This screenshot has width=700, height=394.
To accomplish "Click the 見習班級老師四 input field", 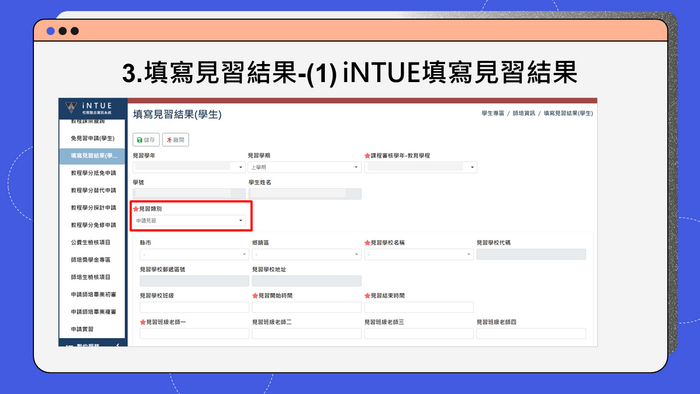I will click(x=531, y=333).
